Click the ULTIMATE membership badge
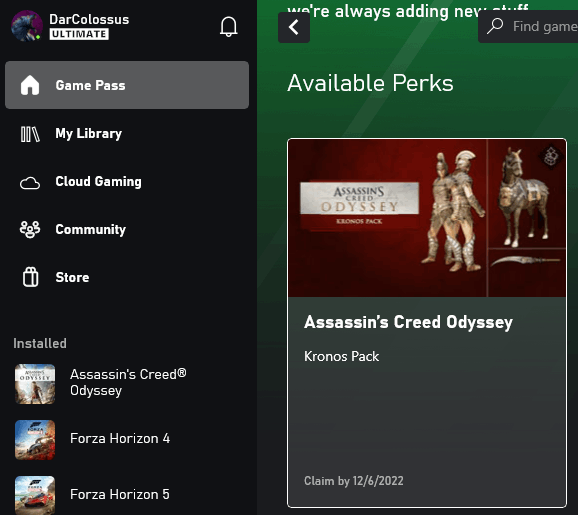This screenshot has width=578, height=515. tap(79, 34)
